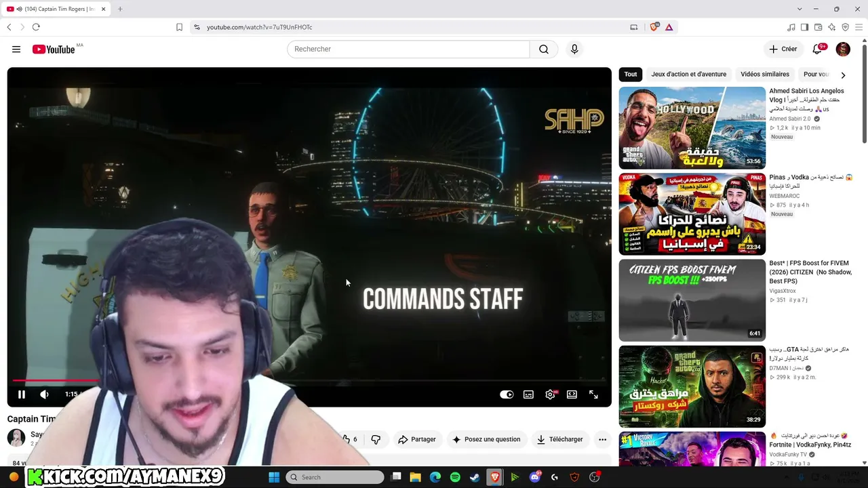868x488 pixels.
Task: Open Discord from the taskbar
Action: click(535, 477)
